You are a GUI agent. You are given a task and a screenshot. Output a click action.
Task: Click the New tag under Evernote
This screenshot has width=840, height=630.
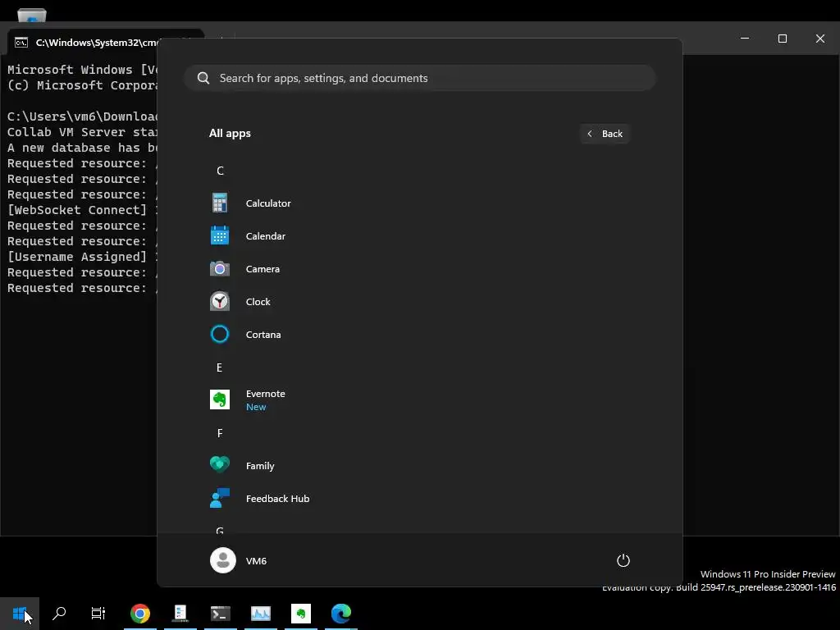[x=256, y=407]
